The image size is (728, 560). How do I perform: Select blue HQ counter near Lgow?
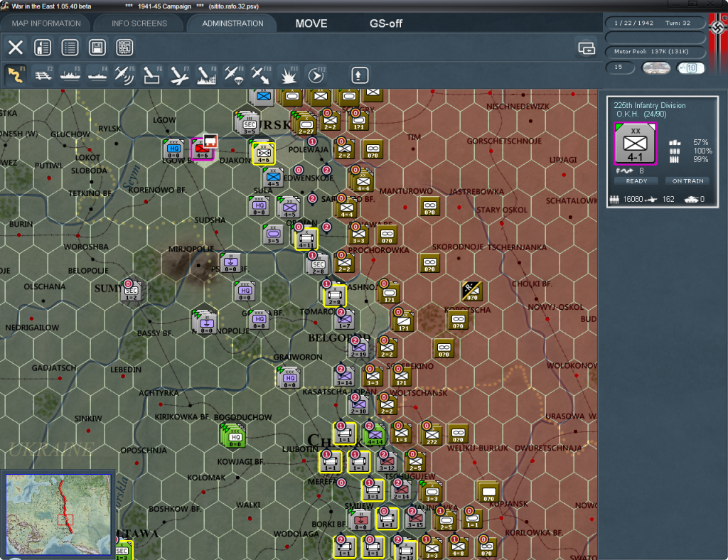(174, 149)
